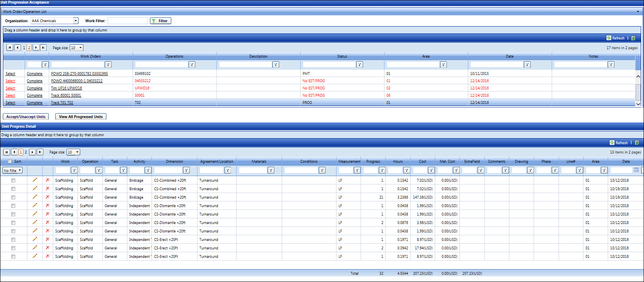
Task: Tick the Sort header checkbox
Action: pos(10,161)
